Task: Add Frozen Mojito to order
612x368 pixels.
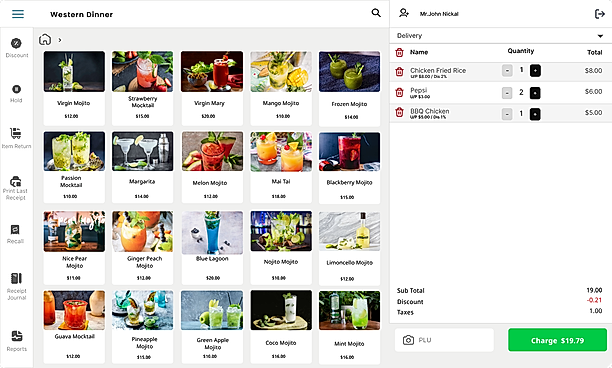Action: pyautogui.click(x=349, y=89)
